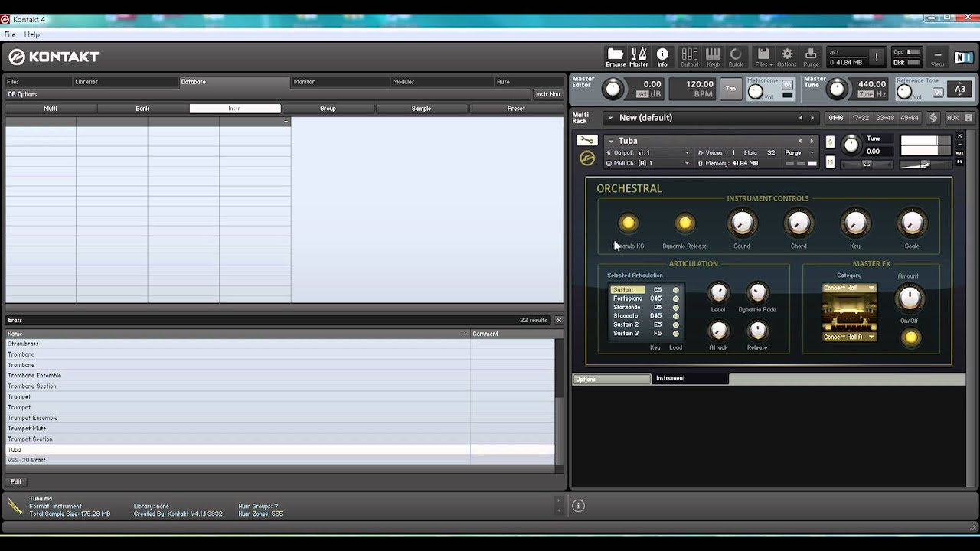Click the Native Instruments NI logo
Screen dimensions: 980x551
click(963, 57)
